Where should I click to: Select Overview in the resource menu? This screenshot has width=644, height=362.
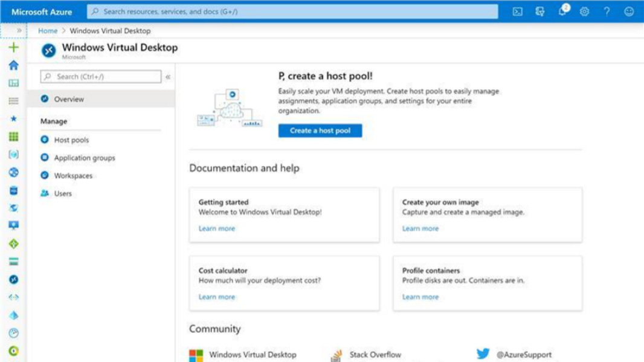point(69,99)
